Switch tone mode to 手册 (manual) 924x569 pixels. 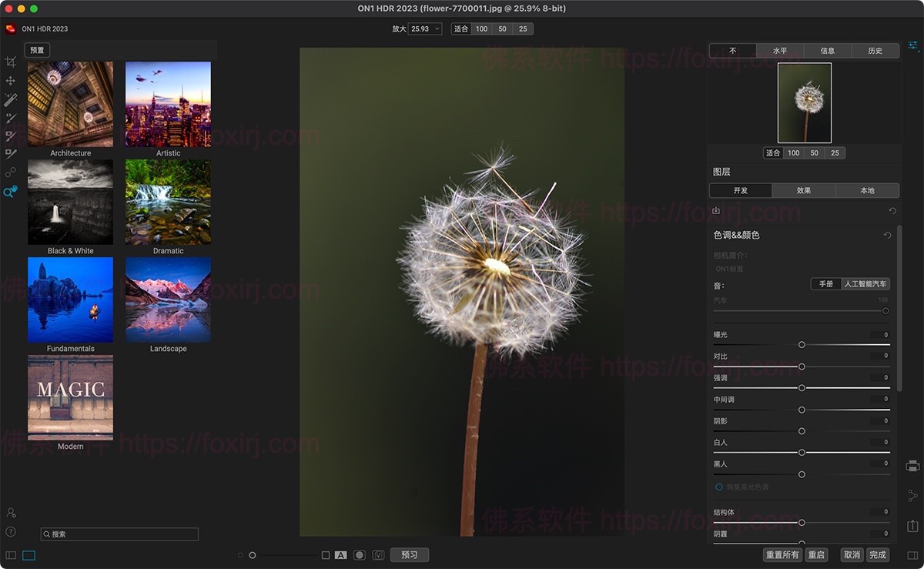825,284
